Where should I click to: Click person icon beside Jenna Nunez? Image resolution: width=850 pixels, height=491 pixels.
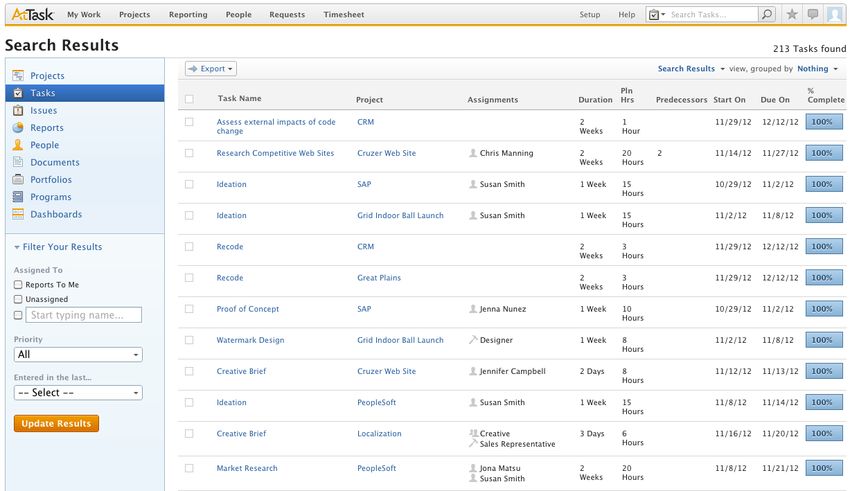pyautogui.click(x=473, y=309)
